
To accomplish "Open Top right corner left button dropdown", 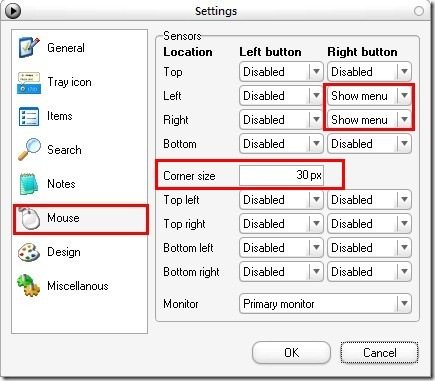I will [281, 224].
